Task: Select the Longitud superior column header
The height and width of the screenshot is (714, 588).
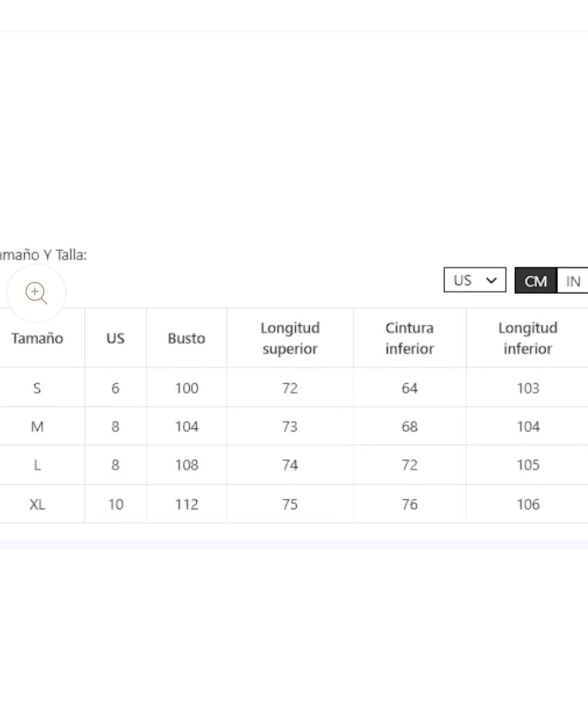Action: click(x=290, y=338)
